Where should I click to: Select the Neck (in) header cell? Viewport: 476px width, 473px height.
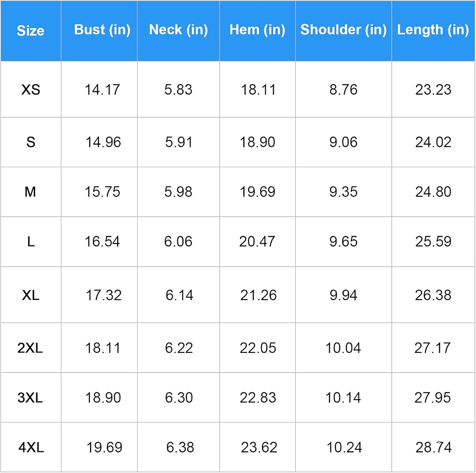pos(178,30)
